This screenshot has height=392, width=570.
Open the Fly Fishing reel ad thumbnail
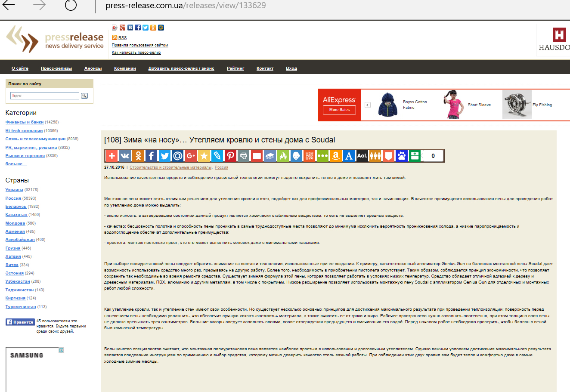pyautogui.click(x=517, y=105)
